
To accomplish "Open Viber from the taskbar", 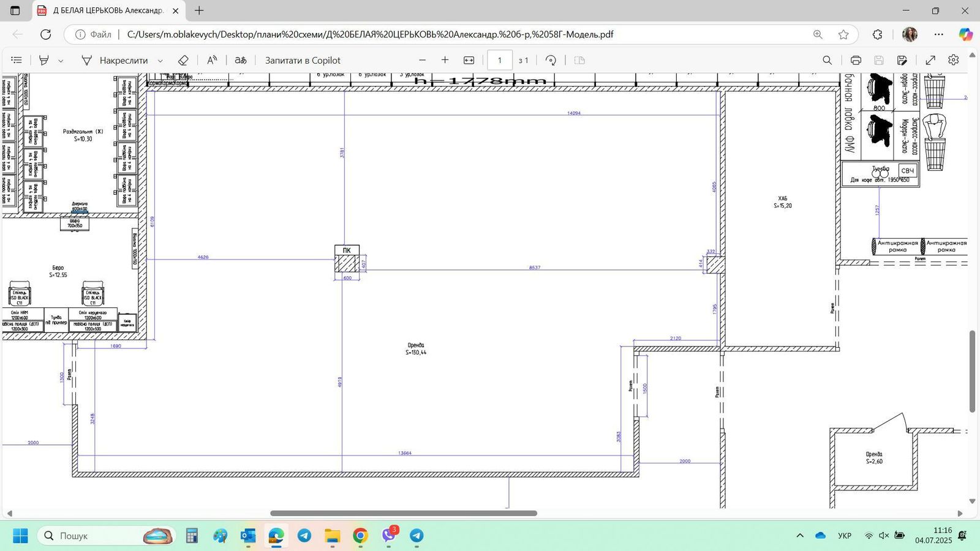I will tap(389, 536).
